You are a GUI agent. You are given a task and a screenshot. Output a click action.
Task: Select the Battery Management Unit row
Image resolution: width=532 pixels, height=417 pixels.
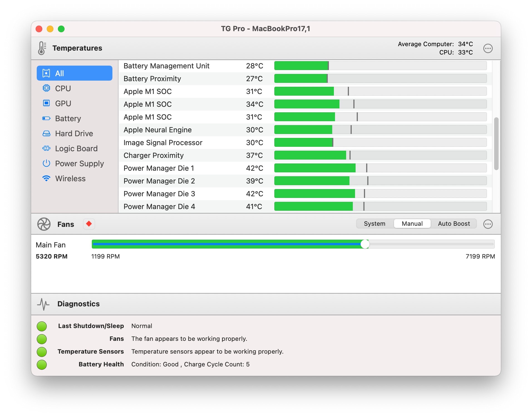(x=305, y=66)
